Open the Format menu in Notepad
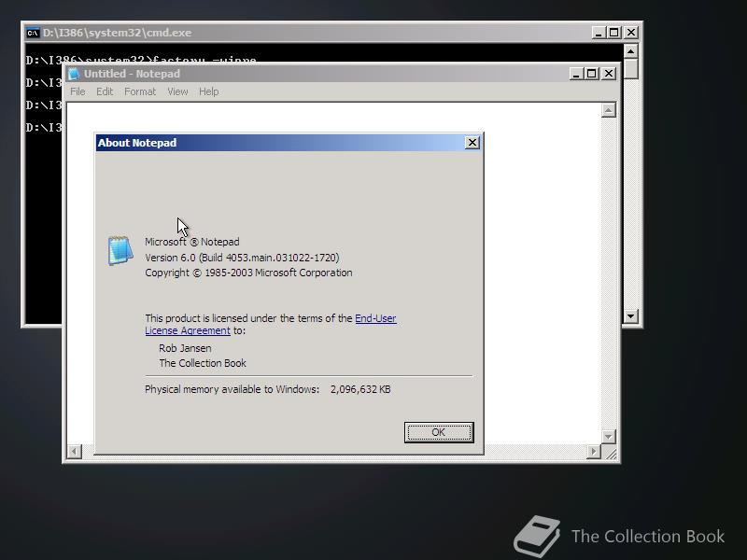Screen dimensions: 747x560 click(x=139, y=91)
